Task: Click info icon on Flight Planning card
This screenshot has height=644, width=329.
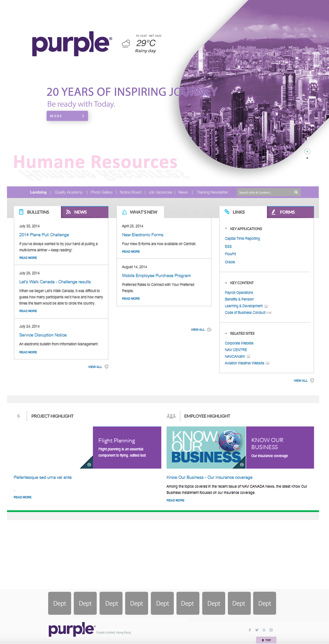Action: pyautogui.click(x=89, y=465)
